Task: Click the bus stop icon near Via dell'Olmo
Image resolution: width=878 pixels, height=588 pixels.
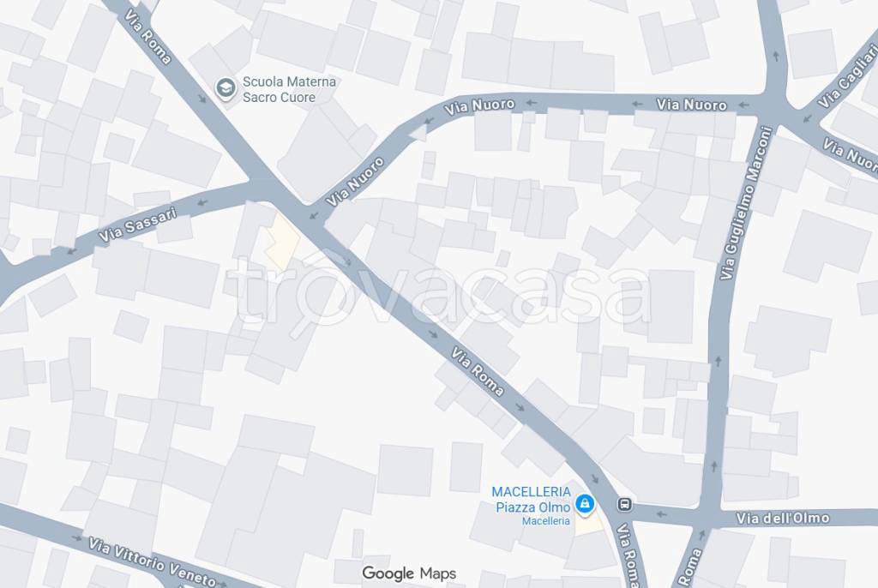Action: tap(625, 504)
